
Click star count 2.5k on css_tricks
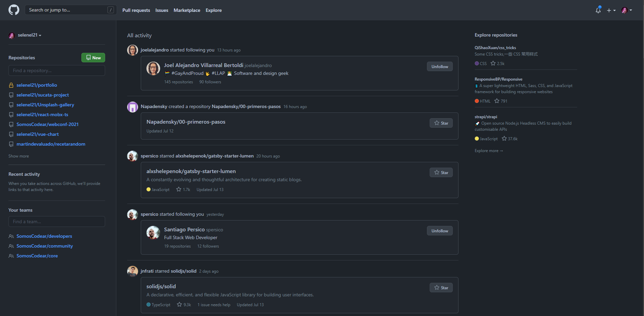tap(497, 63)
